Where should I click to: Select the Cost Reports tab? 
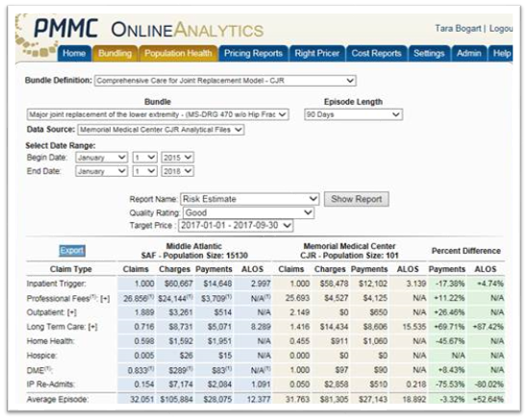tap(376, 53)
